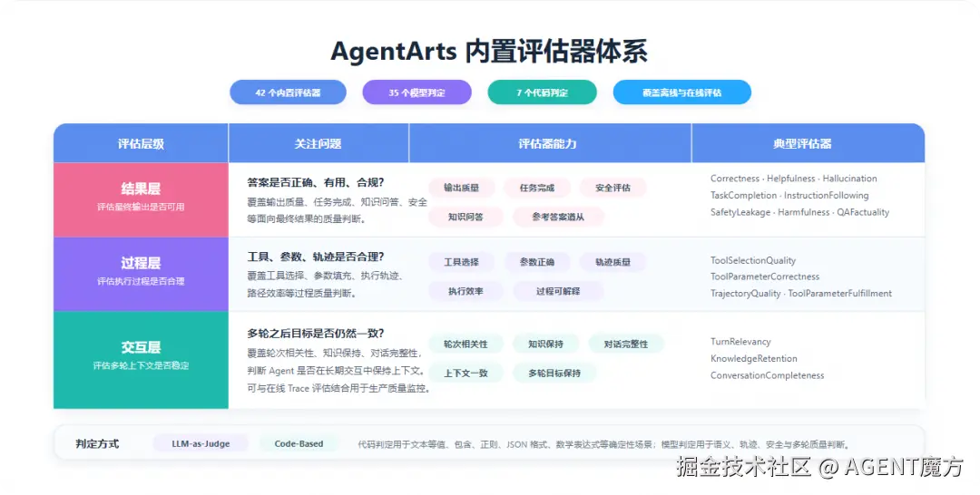This screenshot has height=495, width=980.
Task: Click the "过程可解释" chip
Action: (x=558, y=291)
